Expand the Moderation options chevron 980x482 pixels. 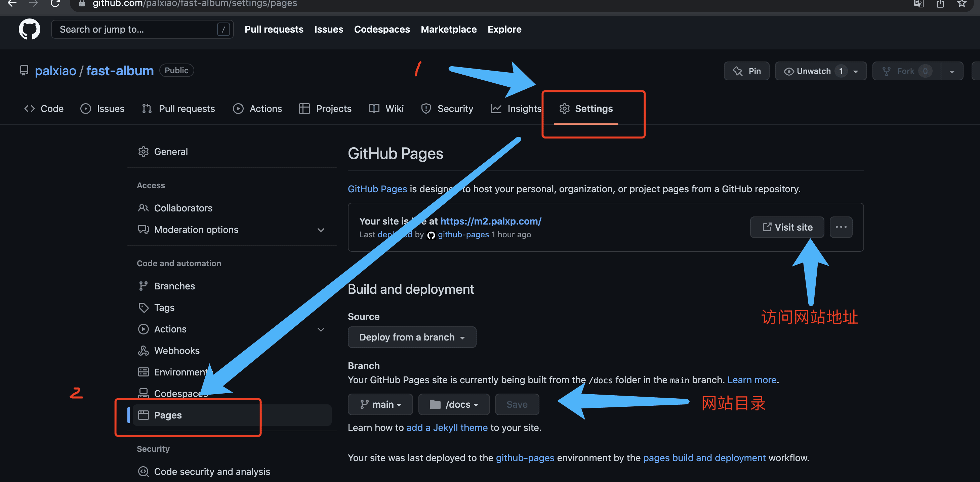(321, 230)
